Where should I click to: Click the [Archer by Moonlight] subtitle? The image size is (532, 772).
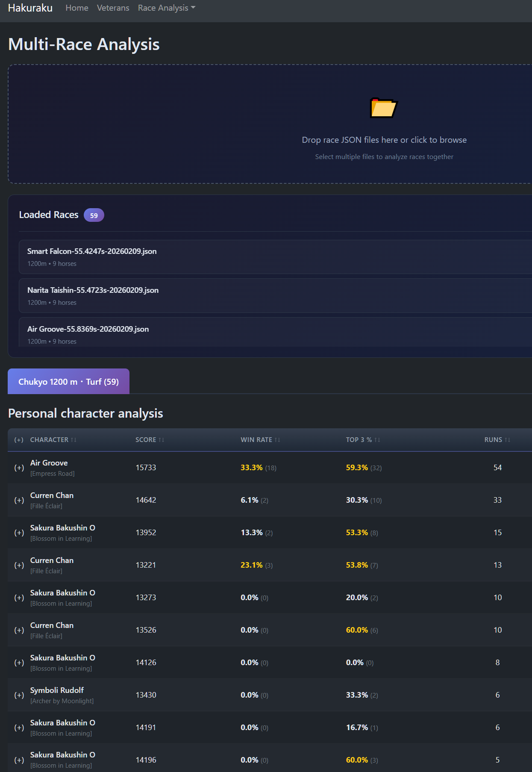click(62, 701)
